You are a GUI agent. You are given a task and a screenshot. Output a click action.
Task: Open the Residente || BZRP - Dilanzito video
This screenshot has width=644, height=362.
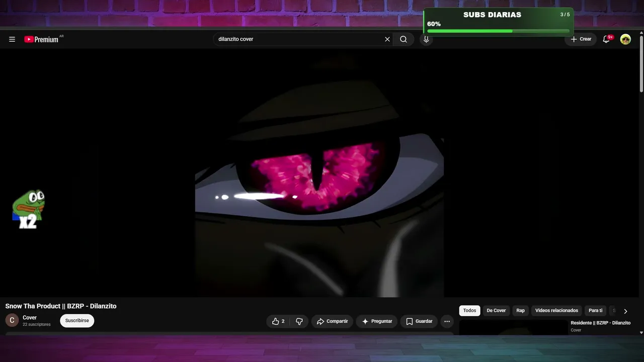(x=600, y=323)
